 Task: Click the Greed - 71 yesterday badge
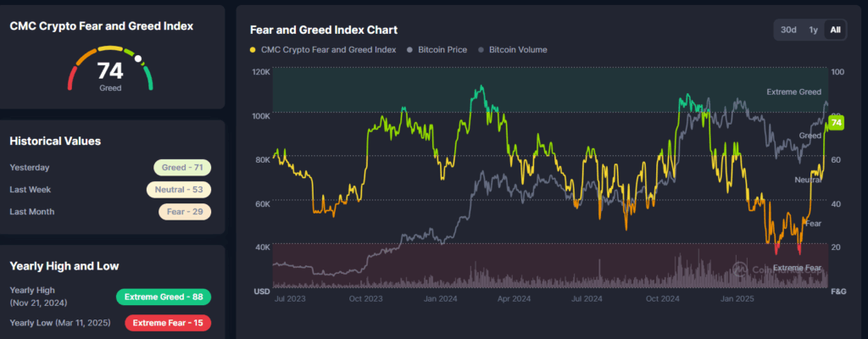coord(182,168)
